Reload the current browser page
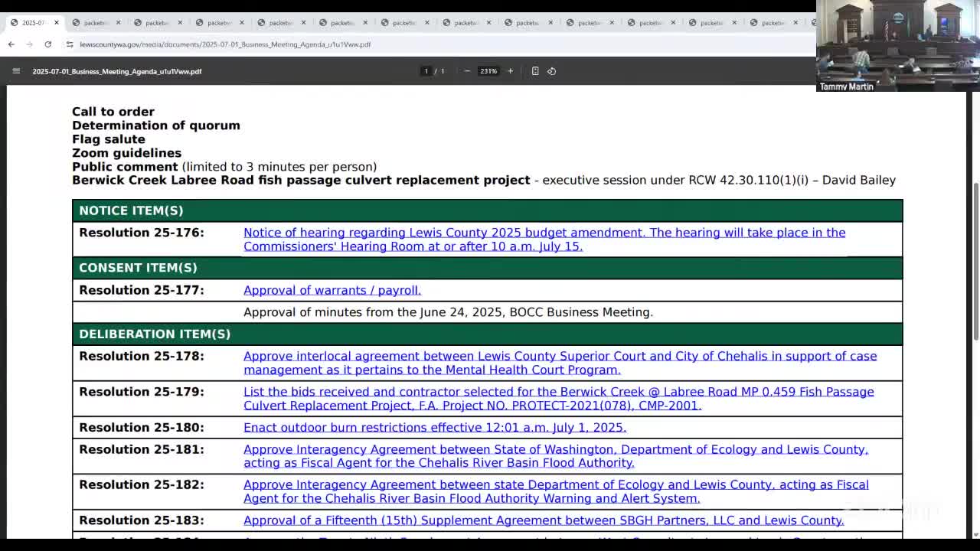Image resolution: width=980 pixels, height=551 pixels. coord(48,44)
